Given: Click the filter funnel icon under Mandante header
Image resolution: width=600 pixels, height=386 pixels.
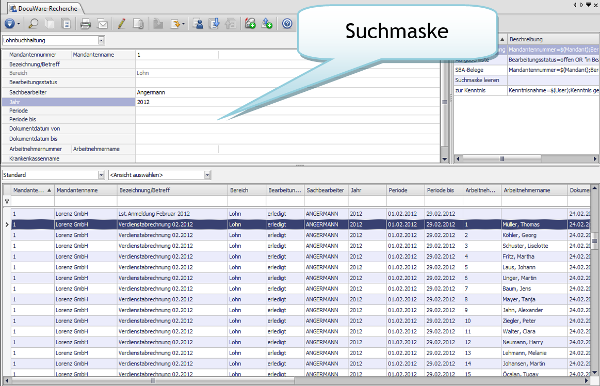Looking at the screenshot, I should pyautogui.click(x=7, y=201).
